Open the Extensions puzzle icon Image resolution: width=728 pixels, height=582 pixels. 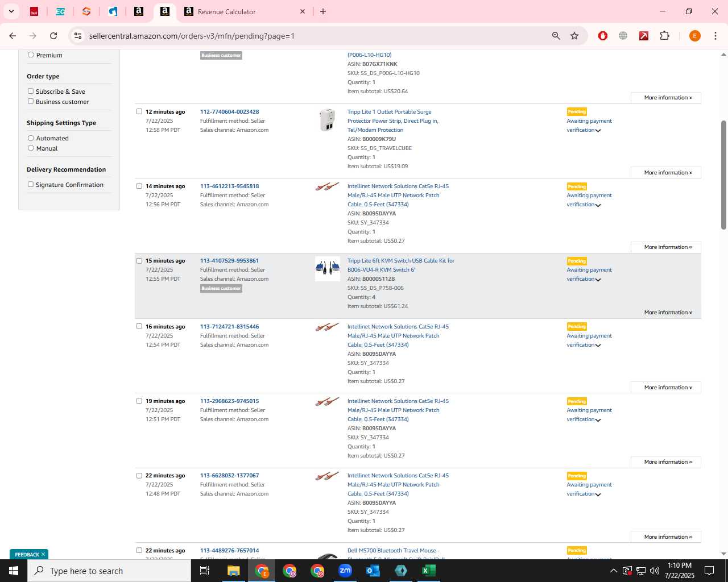point(664,36)
